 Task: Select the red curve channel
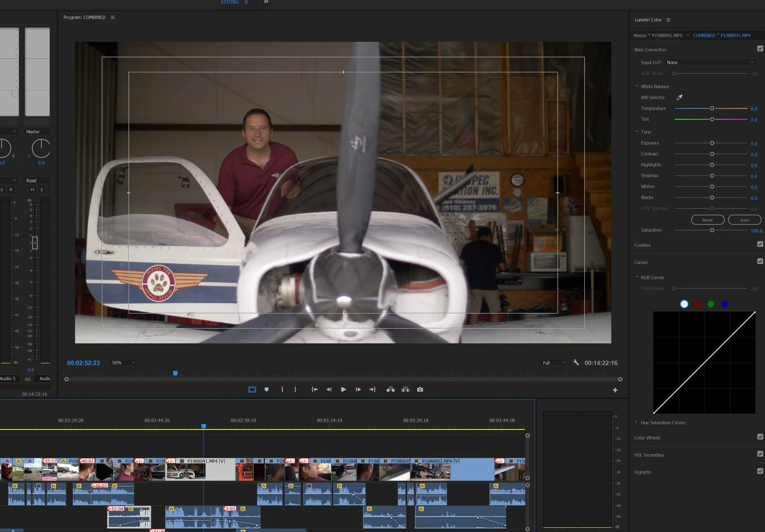tap(698, 304)
